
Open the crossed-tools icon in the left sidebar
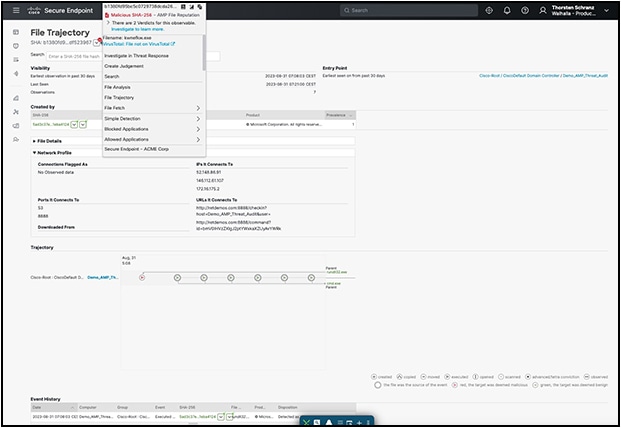(16, 112)
